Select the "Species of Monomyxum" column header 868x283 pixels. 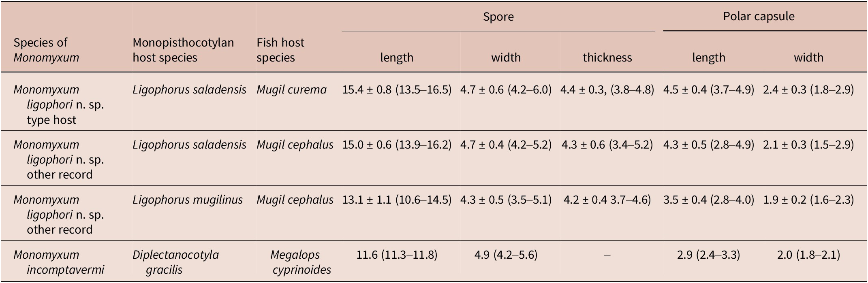tap(46, 50)
